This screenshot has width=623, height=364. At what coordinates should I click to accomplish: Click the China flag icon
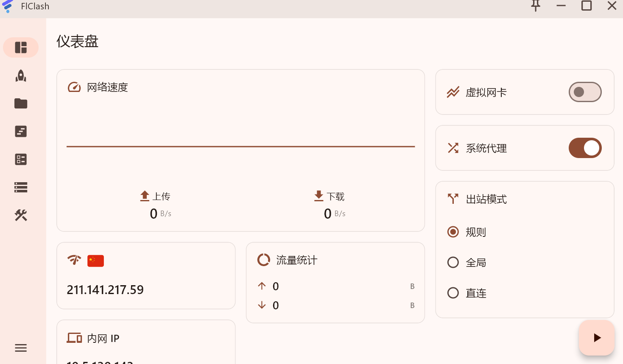(95, 261)
